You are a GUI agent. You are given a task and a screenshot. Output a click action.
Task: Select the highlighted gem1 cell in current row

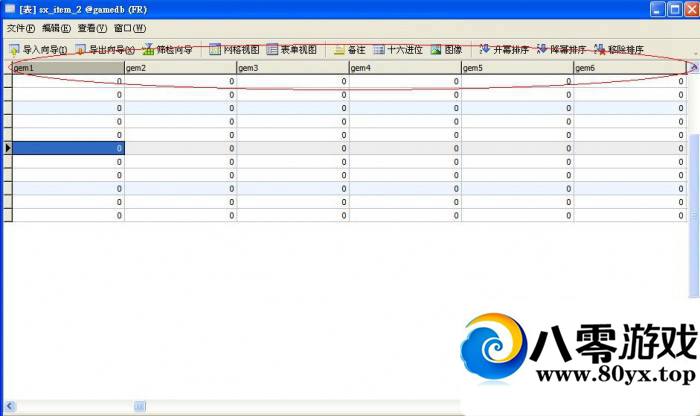tap(68, 148)
